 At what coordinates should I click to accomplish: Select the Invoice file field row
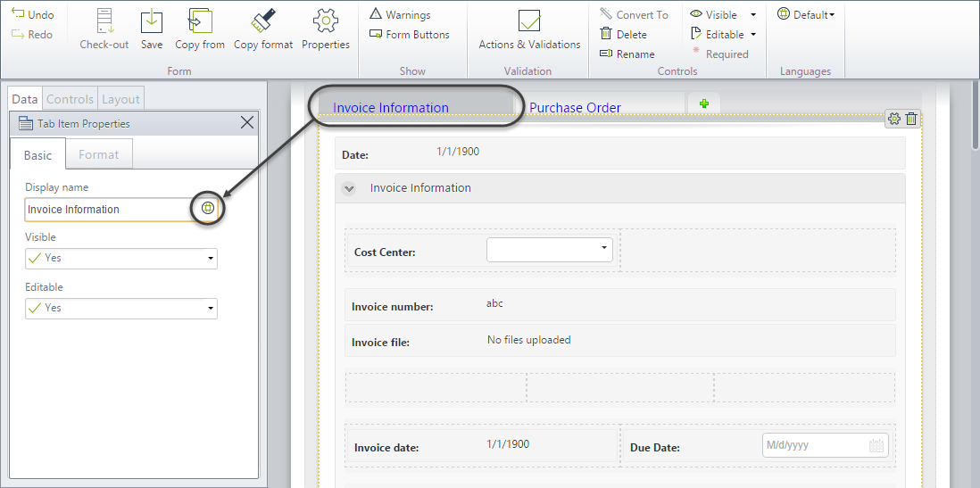(620, 341)
